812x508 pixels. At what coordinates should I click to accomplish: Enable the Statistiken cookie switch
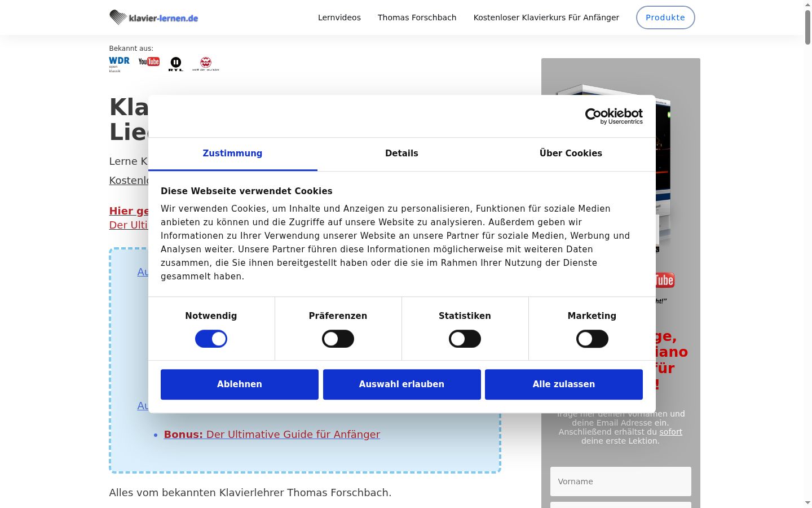click(x=465, y=339)
